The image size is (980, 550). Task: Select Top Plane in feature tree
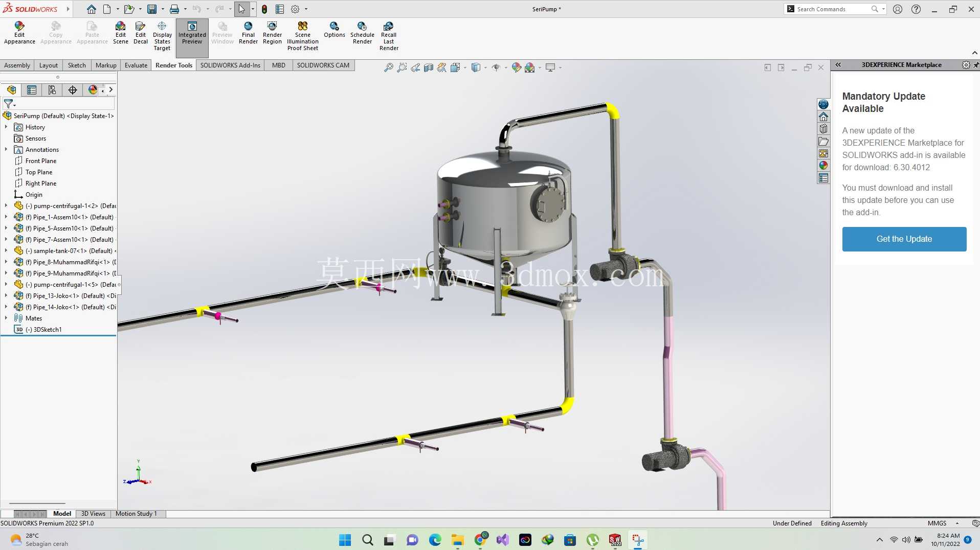pyautogui.click(x=39, y=172)
